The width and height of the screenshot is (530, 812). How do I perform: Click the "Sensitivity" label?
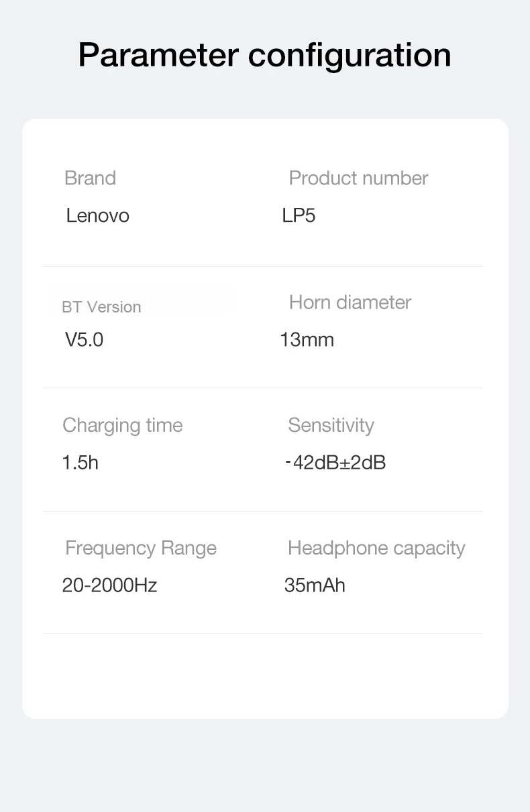pyautogui.click(x=331, y=426)
